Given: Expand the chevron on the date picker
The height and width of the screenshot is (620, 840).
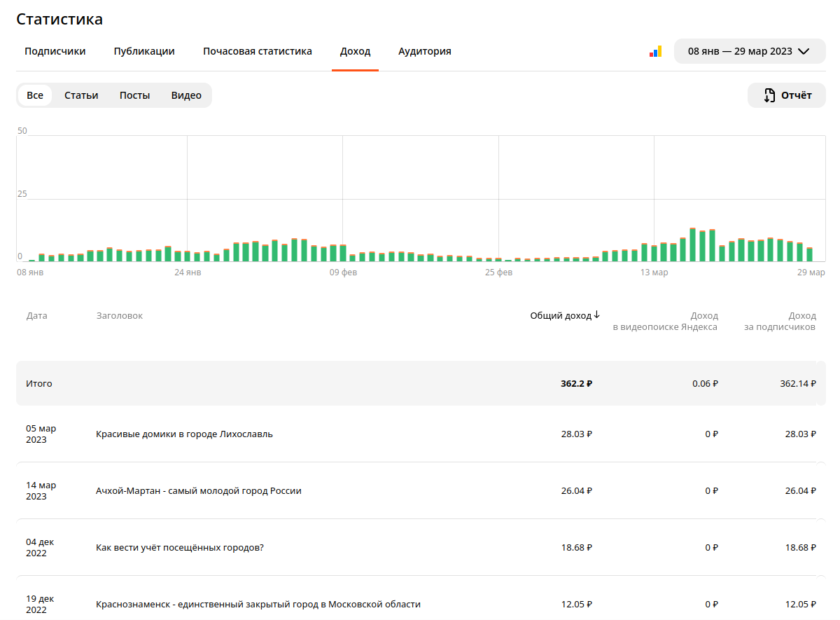Looking at the screenshot, I should coord(804,51).
